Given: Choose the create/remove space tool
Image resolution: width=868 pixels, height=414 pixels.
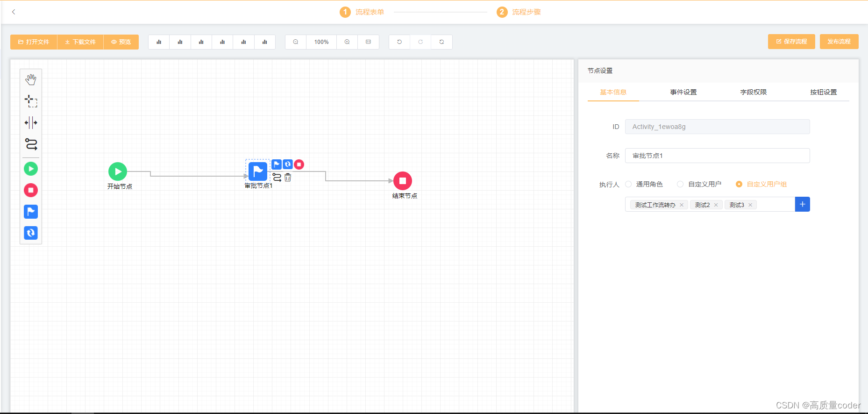Looking at the screenshot, I should 31,122.
